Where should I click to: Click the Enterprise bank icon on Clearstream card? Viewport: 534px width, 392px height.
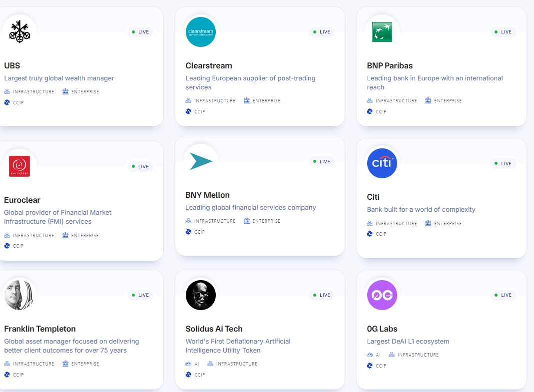coord(247,100)
